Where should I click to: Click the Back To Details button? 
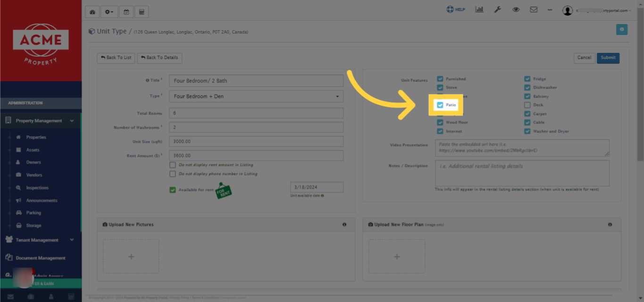coord(159,58)
